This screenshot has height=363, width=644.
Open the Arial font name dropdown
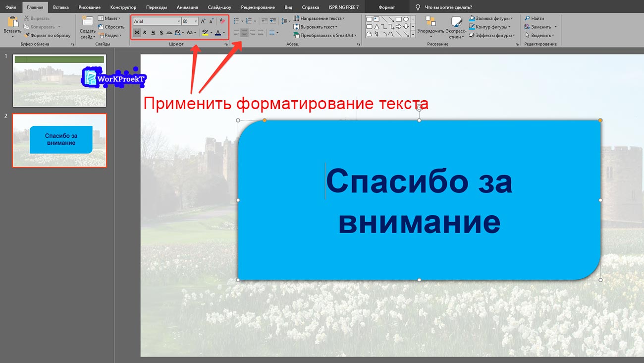tap(179, 21)
